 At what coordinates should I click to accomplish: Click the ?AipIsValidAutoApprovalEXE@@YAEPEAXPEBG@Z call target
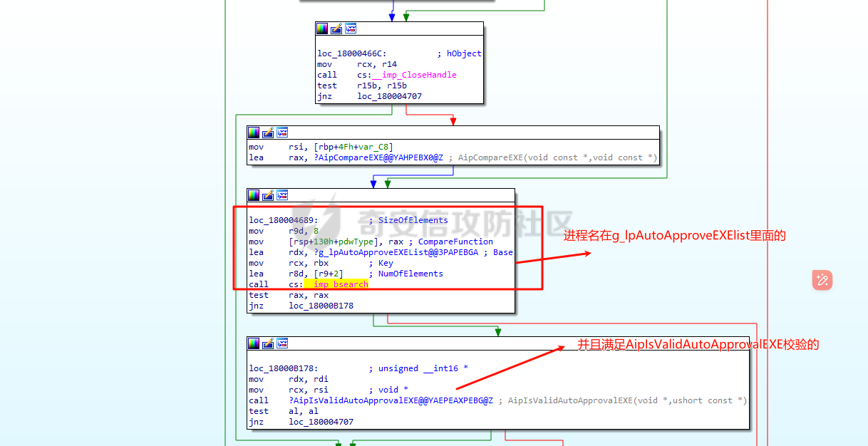coord(391,400)
